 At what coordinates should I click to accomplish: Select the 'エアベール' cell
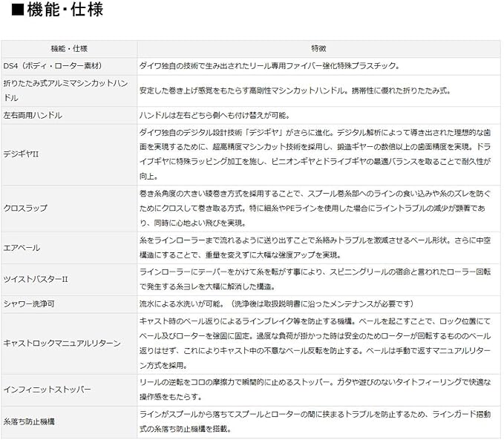point(69,248)
